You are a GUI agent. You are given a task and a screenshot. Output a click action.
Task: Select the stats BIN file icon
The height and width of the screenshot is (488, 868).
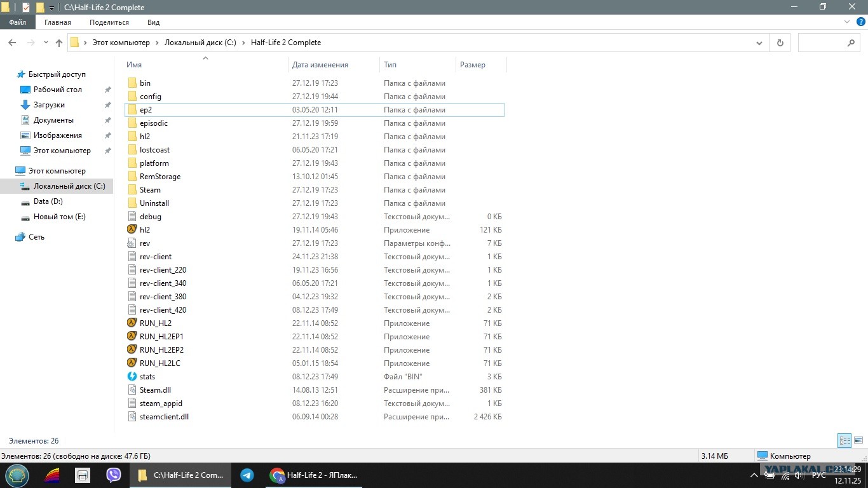(x=132, y=376)
